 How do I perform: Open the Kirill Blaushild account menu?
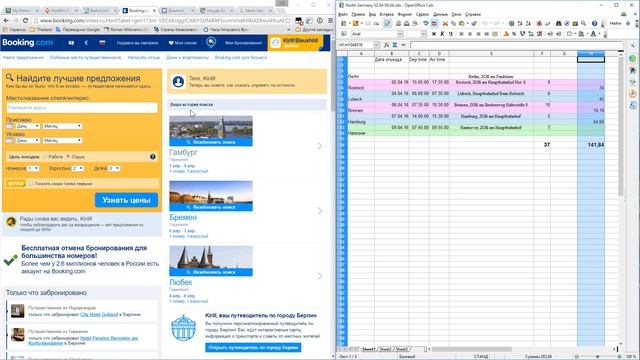pyautogui.click(x=296, y=42)
